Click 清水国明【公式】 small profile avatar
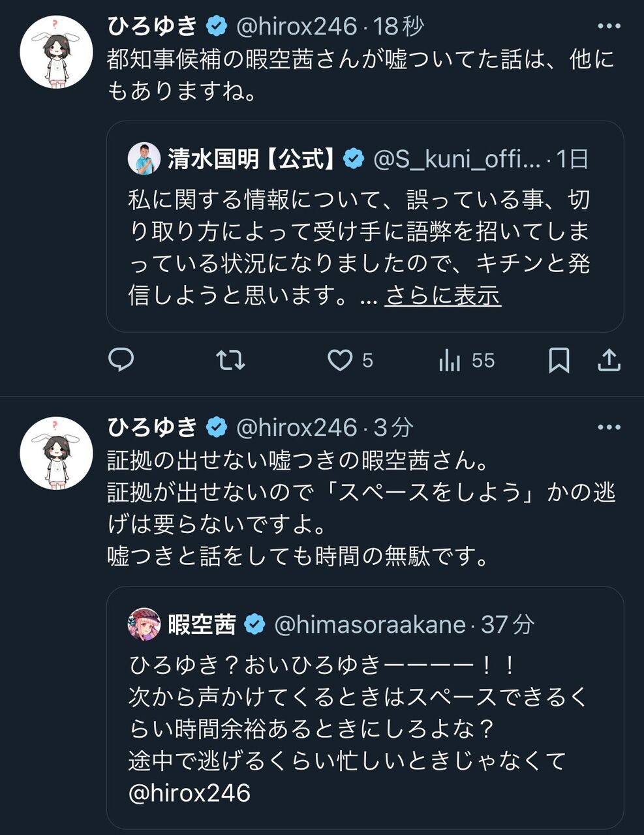The width and height of the screenshot is (644, 835). 144,159
